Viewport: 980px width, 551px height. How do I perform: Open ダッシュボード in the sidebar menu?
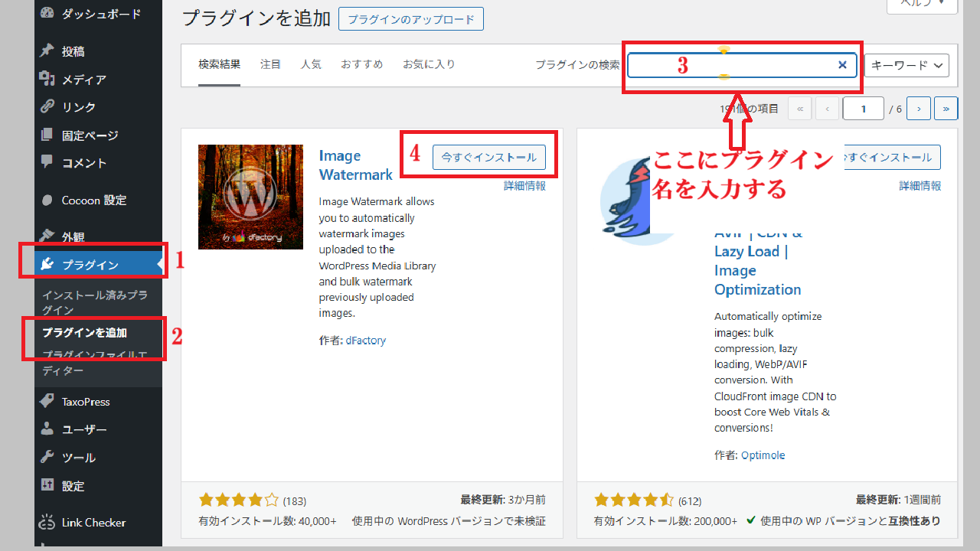[x=101, y=14]
